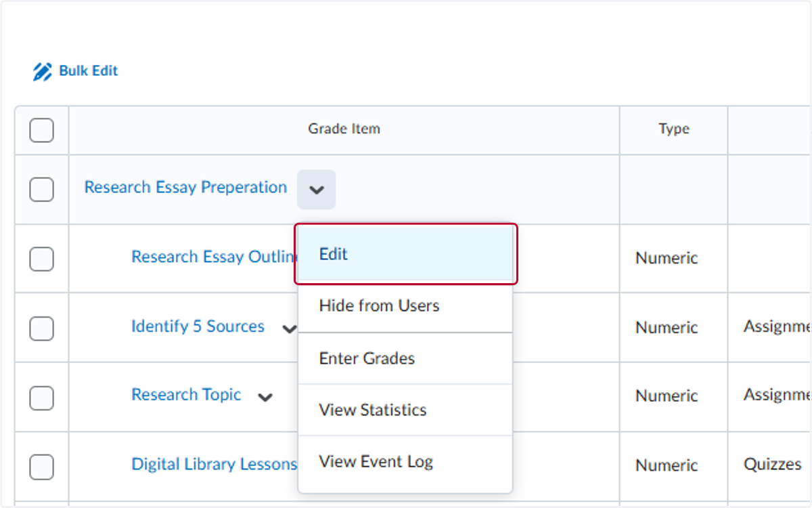
Task: Choose Enter Grades in the dropdown menu
Action: (405, 358)
